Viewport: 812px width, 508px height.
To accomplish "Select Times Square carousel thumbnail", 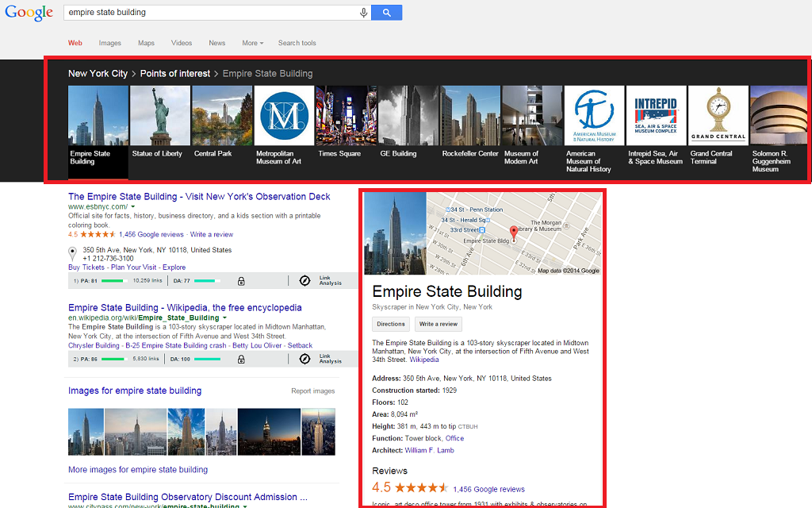I will [346, 116].
